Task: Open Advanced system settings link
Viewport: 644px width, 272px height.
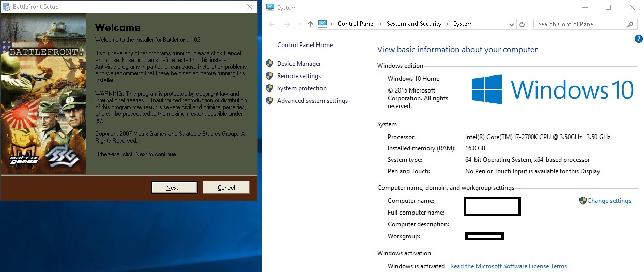Action: tap(312, 101)
